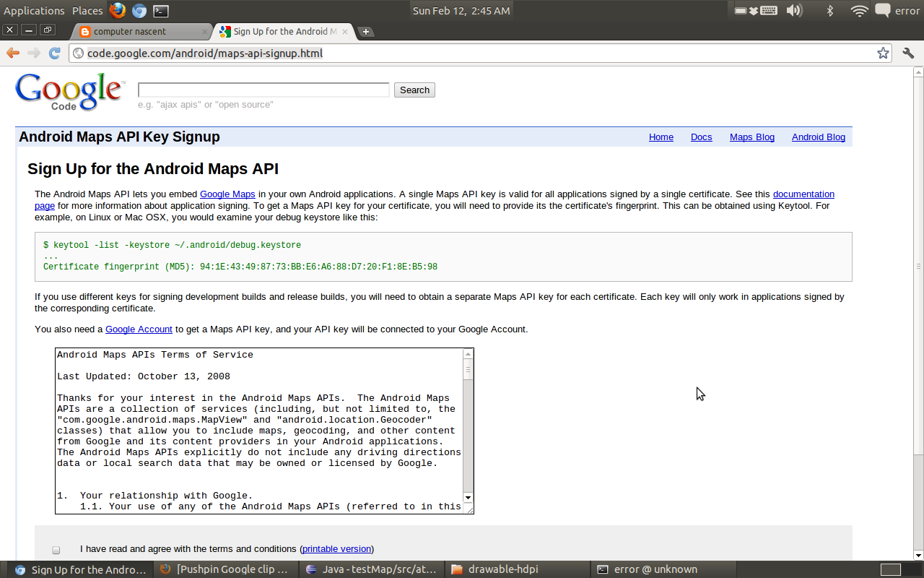Image resolution: width=924 pixels, height=578 pixels.
Task: Open the Bluetooth indicator menu
Action: (830, 10)
